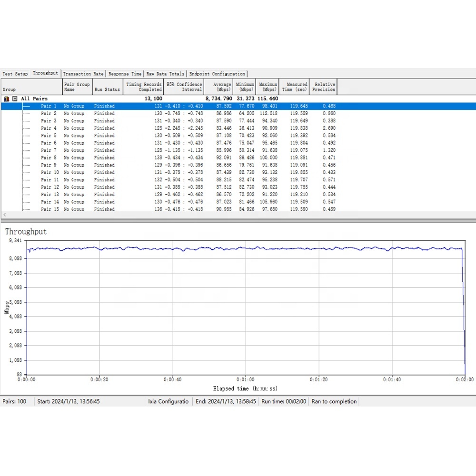Select the Throughput tab
Viewport: 476px width, 476px height.
point(45,73)
